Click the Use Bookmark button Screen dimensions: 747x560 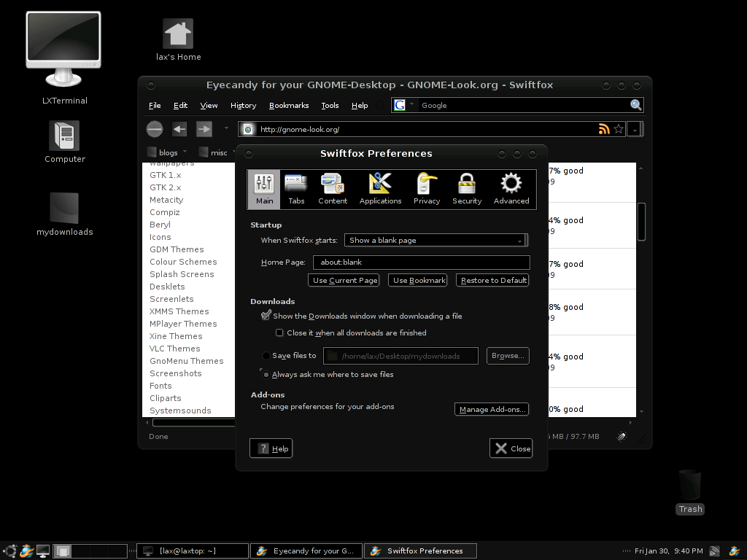click(418, 280)
